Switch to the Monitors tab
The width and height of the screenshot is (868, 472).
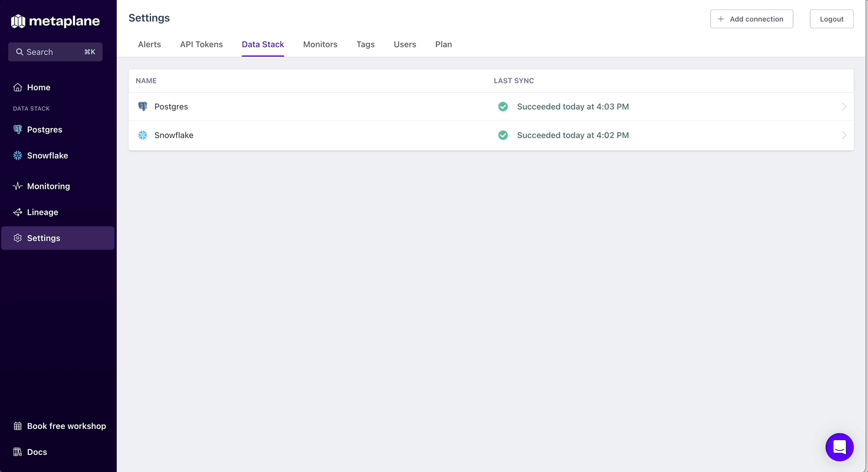(x=320, y=44)
